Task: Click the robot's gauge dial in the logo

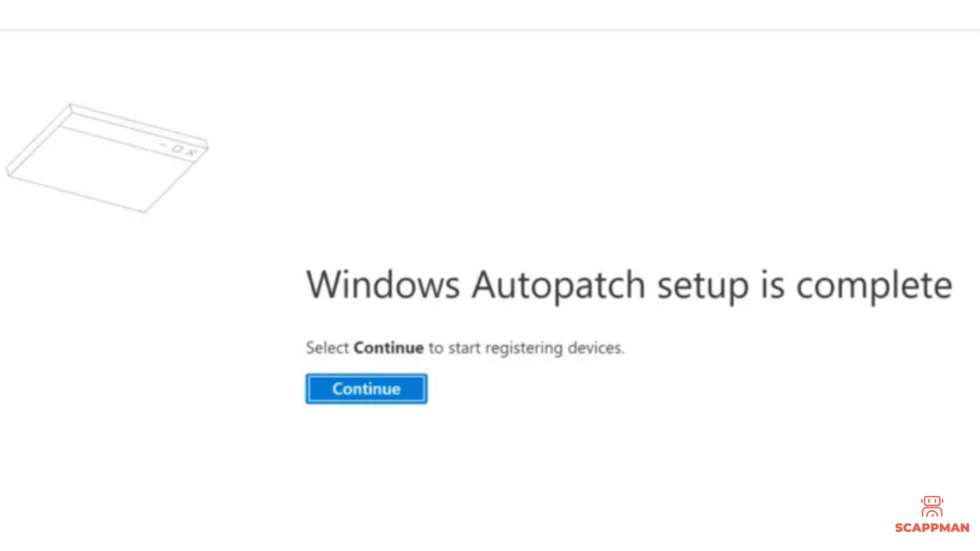Action: click(932, 514)
